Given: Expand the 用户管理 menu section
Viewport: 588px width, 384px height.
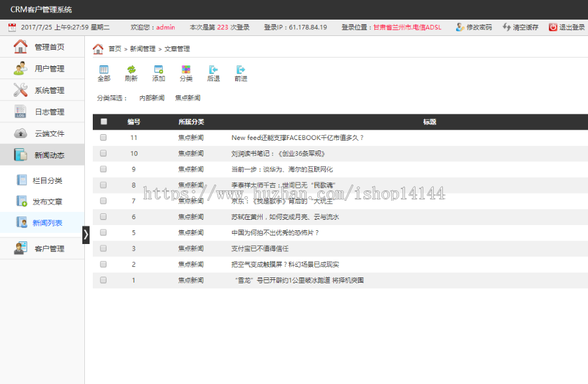Looking at the screenshot, I should 42,69.
